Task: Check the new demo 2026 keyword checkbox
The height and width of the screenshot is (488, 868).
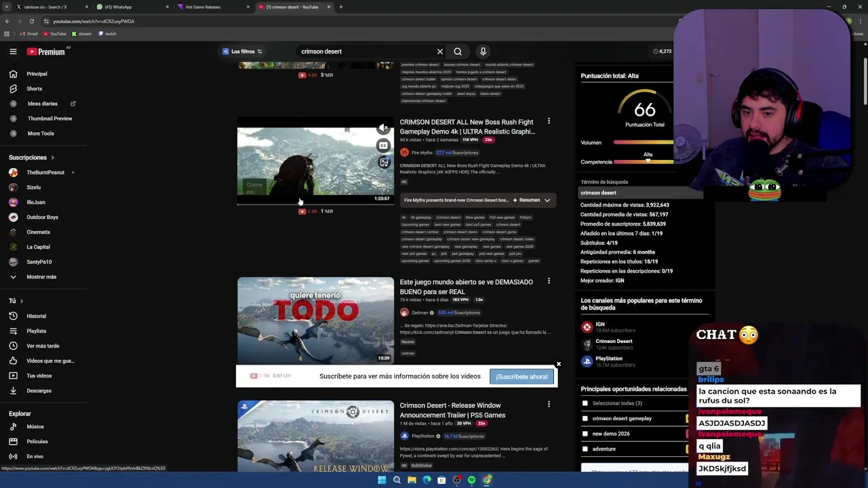Action: [585, 434]
